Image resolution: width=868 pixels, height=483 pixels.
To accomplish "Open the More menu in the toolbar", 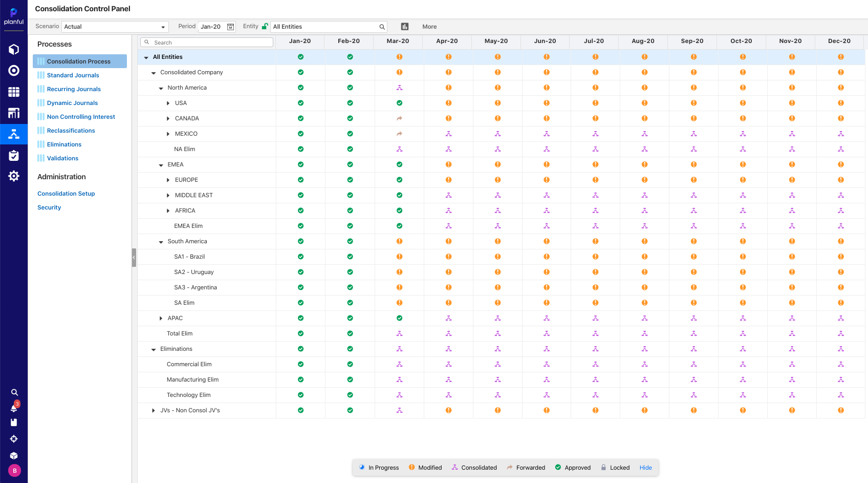I will pyautogui.click(x=429, y=26).
